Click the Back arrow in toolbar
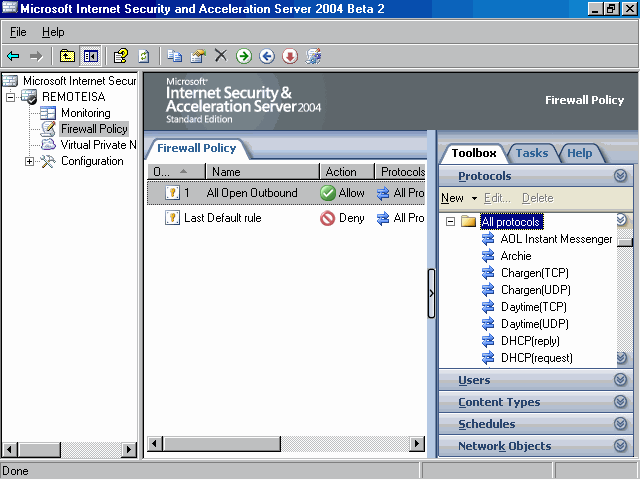The height and width of the screenshot is (480, 640). click(x=13, y=56)
